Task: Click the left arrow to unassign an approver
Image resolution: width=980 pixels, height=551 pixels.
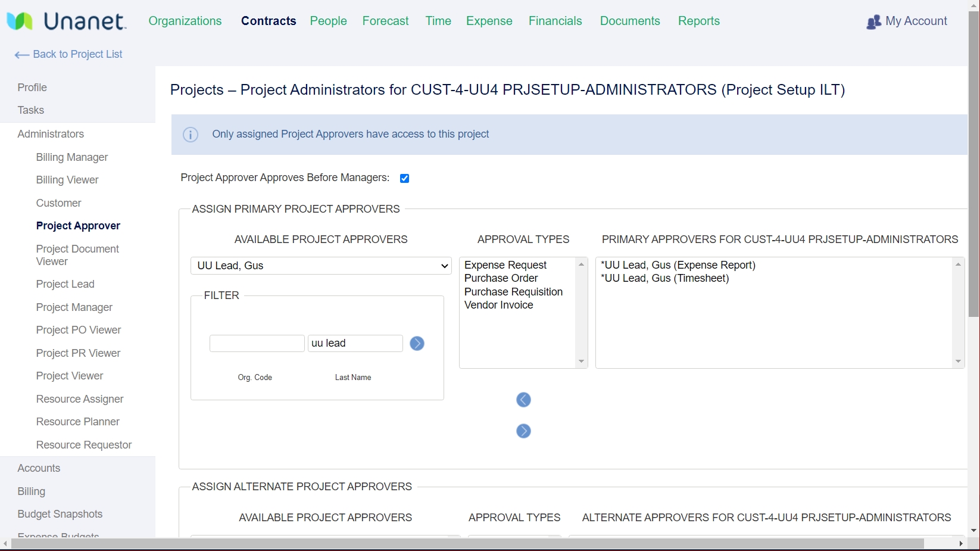Action: pyautogui.click(x=523, y=399)
